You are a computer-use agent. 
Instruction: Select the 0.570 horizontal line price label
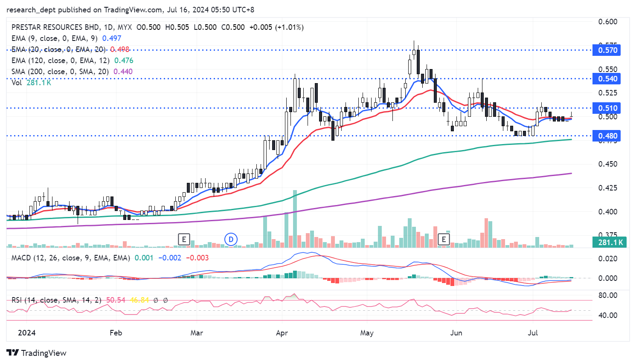607,50
